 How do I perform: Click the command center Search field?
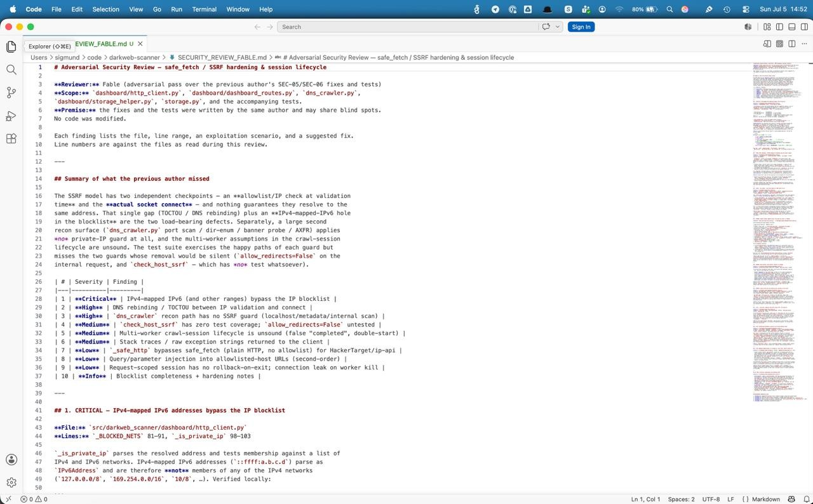408,27
